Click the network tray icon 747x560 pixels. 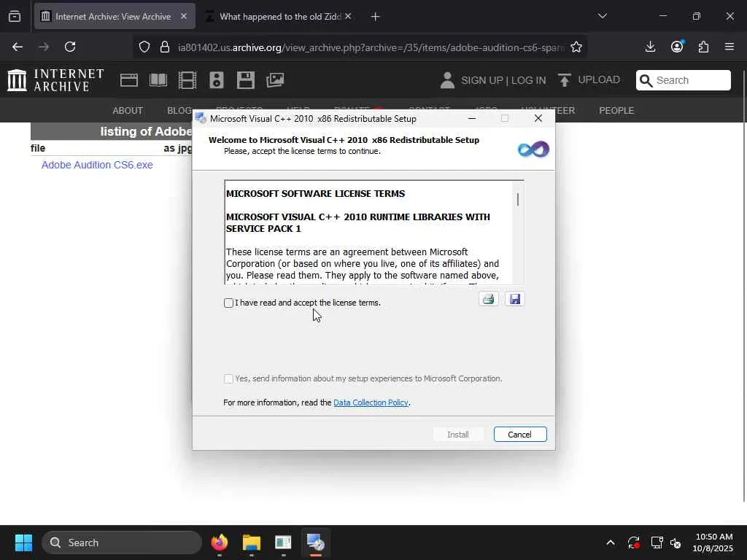[657, 542]
